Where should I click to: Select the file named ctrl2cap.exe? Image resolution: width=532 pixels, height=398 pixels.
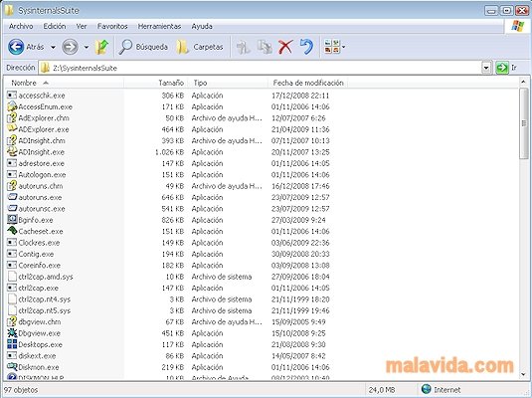click(38, 288)
